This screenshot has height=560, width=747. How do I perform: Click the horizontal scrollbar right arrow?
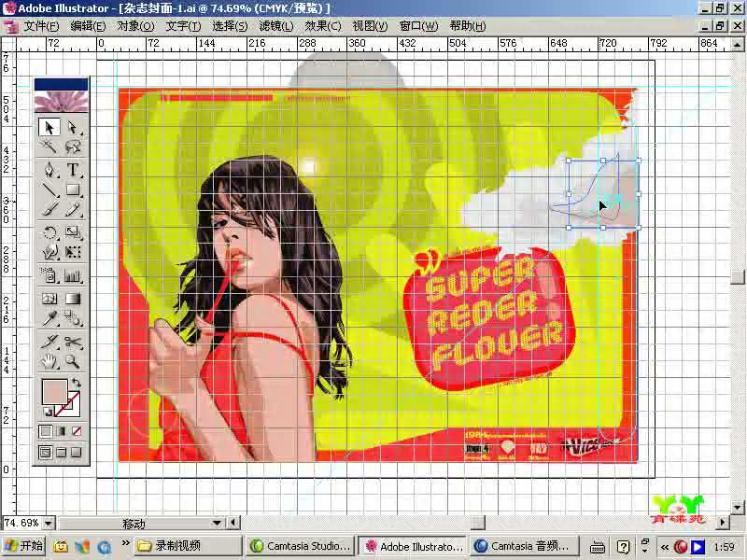click(x=723, y=523)
